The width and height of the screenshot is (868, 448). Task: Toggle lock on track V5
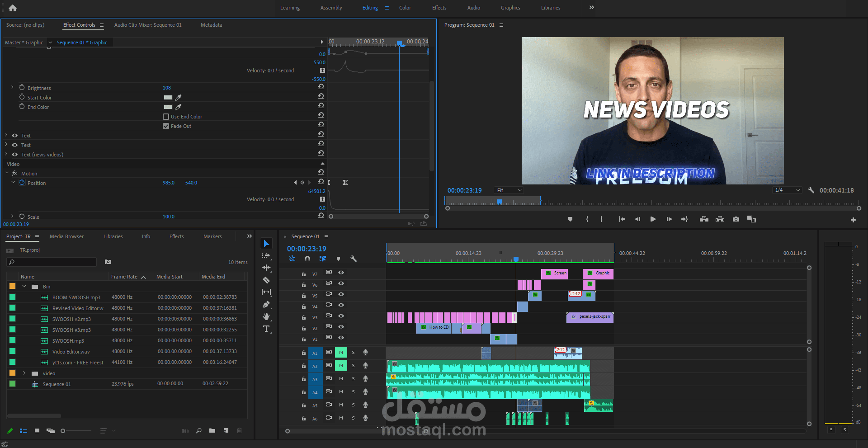(x=304, y=296)
